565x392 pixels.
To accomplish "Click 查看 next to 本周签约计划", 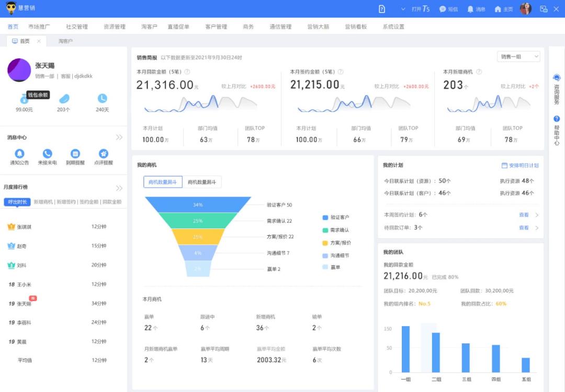I will [524, 215].
